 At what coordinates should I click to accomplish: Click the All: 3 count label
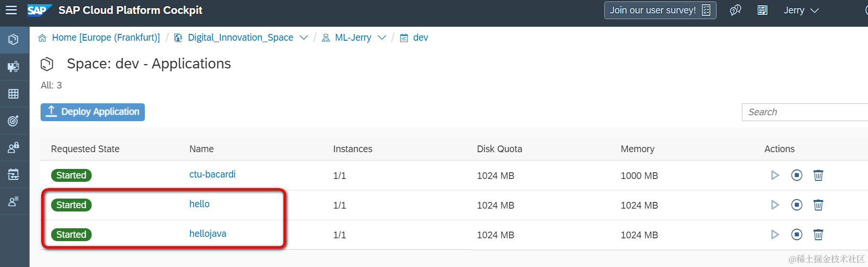(51, 85)
